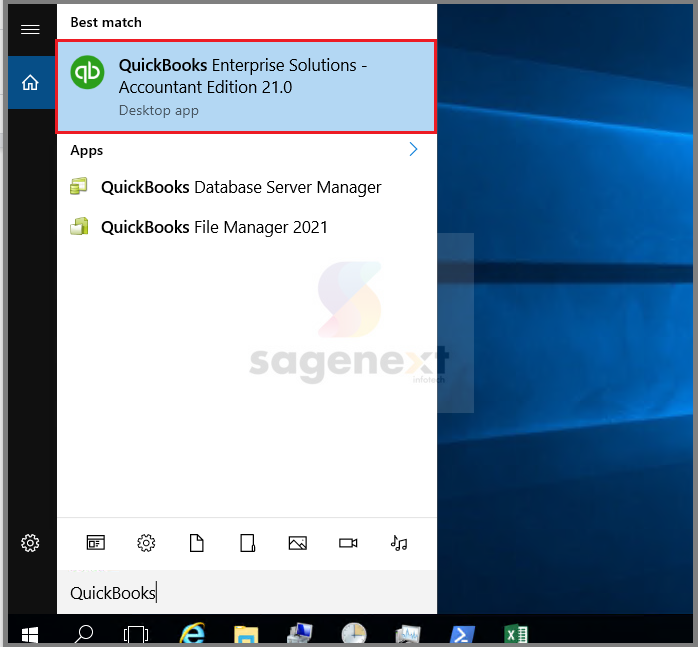Launch QuickBooks Database Server Manager
This screenshot has width=698, height=647.
click(x=247, y=187)
